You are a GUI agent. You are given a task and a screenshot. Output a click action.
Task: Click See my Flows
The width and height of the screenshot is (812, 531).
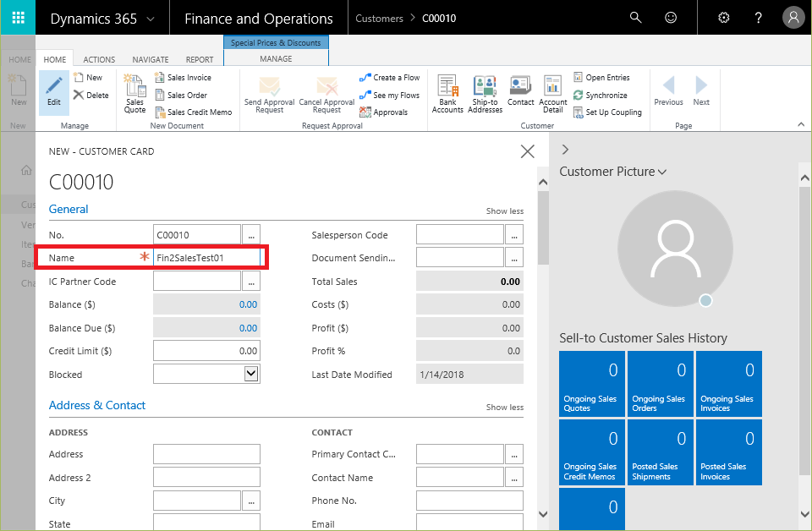click(x=389, y=96)
